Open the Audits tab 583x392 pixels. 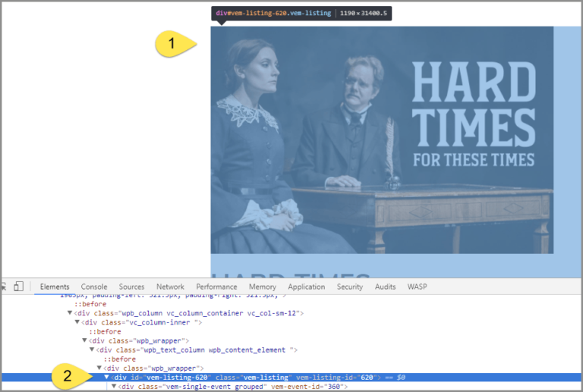[386, 287]
